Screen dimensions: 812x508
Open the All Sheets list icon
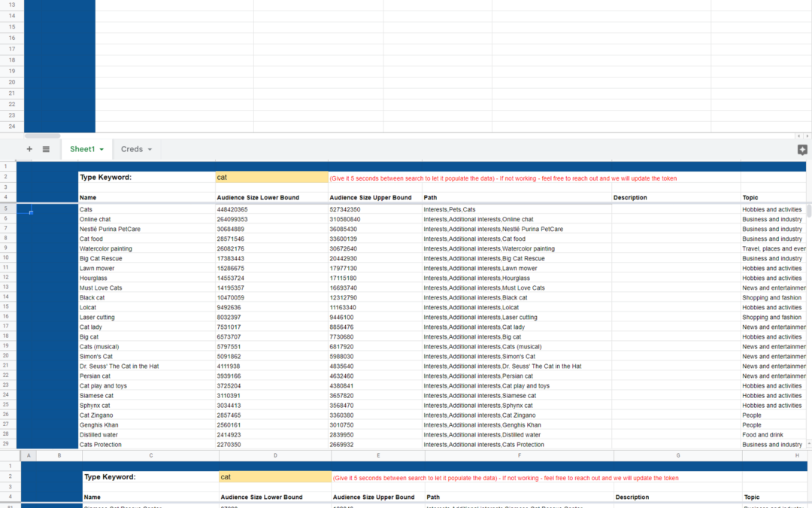point(46,149)
